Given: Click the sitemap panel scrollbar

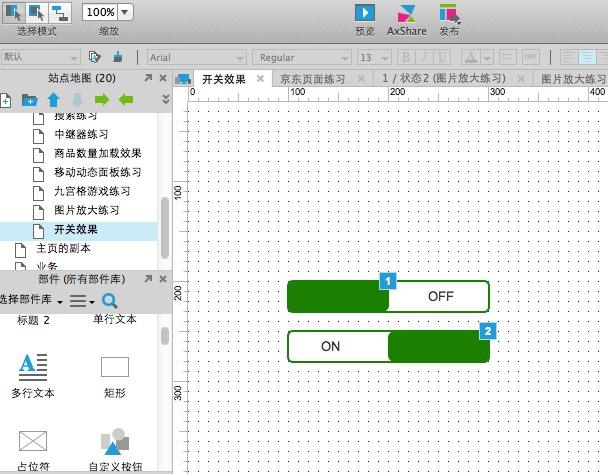Looking at the screenshot, I should pyautogui.click(x=165, y=227).
